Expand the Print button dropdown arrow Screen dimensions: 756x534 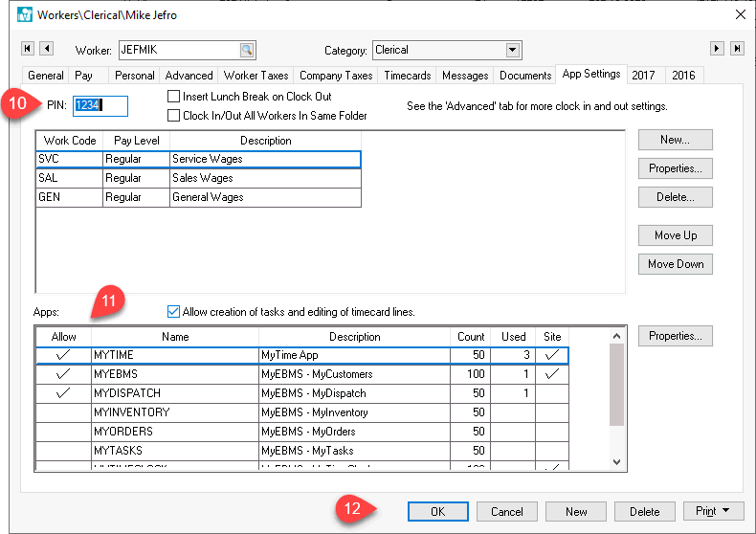tap(727, 512)
